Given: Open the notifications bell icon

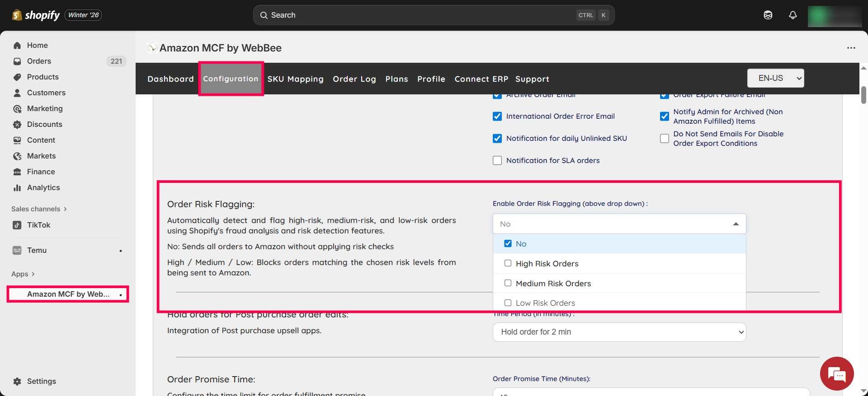Looking at the screenshot, I should tap(793, 15).
